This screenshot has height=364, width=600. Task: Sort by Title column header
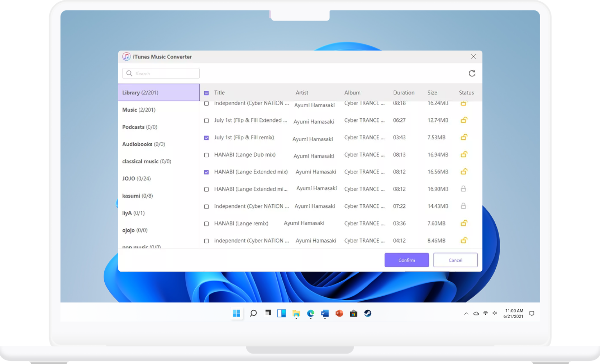[x=219, y=92]
